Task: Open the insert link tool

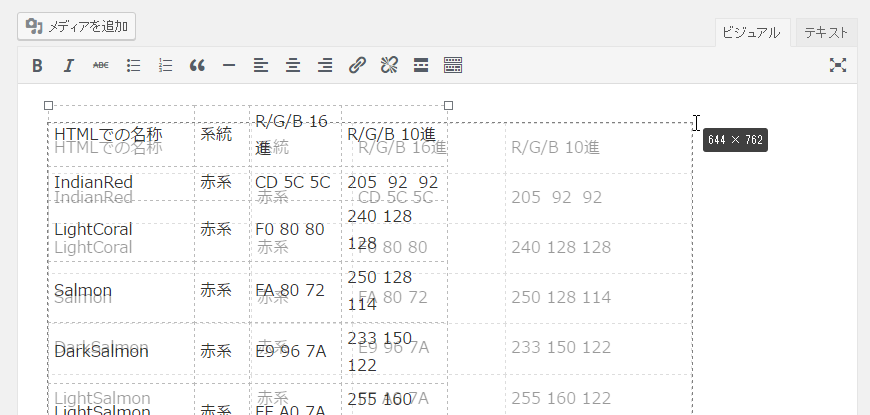Action: click(357, 66)
